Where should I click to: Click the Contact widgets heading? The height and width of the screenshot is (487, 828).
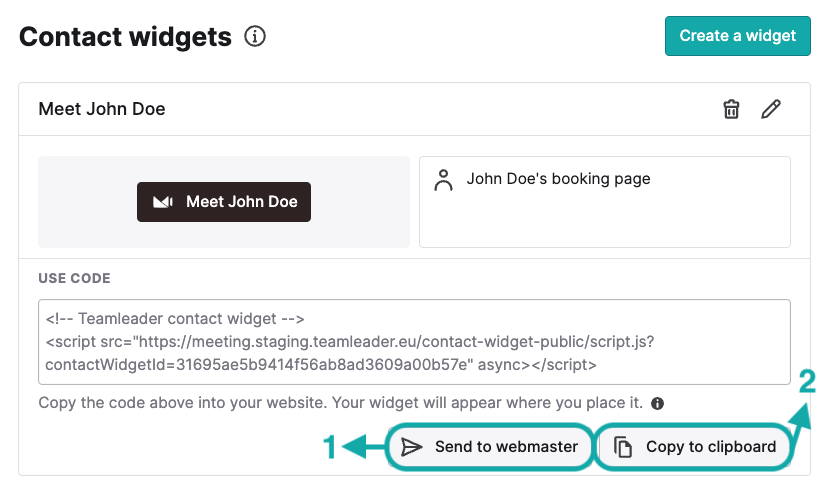[x=125, y=36]
